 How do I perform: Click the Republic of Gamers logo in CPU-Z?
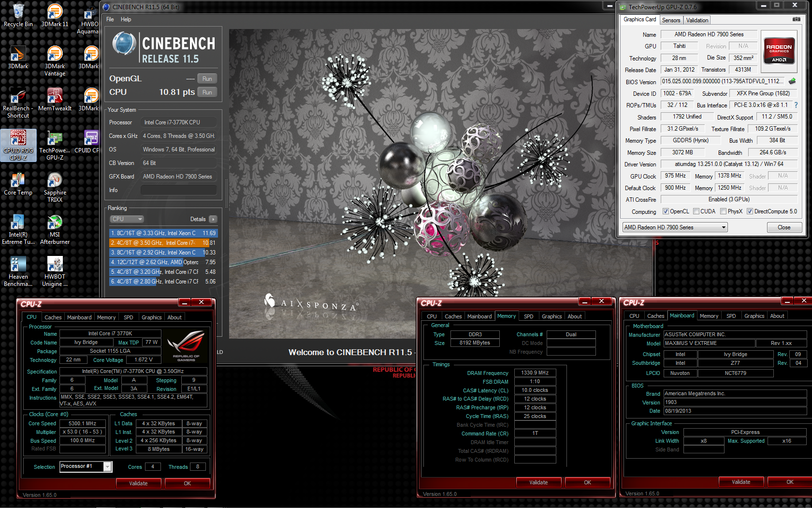(186, 345)
